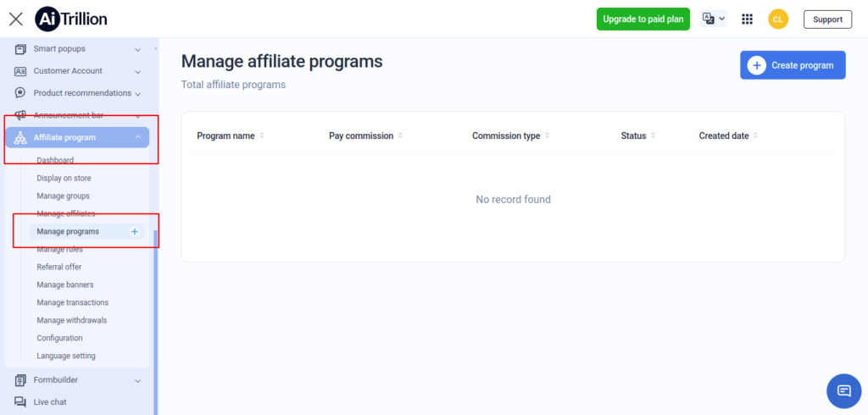Click the Smart popups icon
868x415 pixels.
20,49
